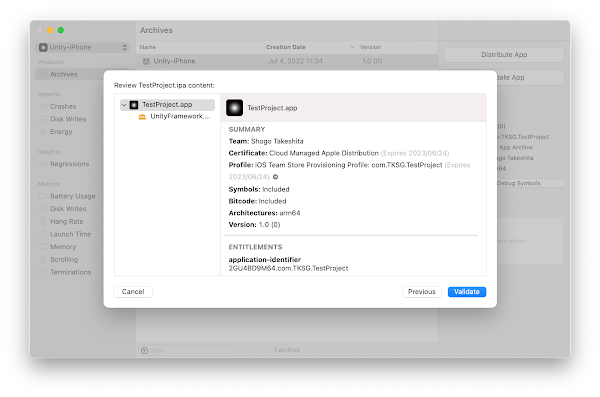
Task: Click the Version column header
Action: pos(370,47)
